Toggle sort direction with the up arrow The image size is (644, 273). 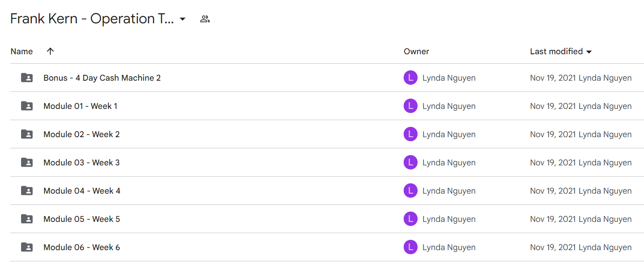click(50, 51)
